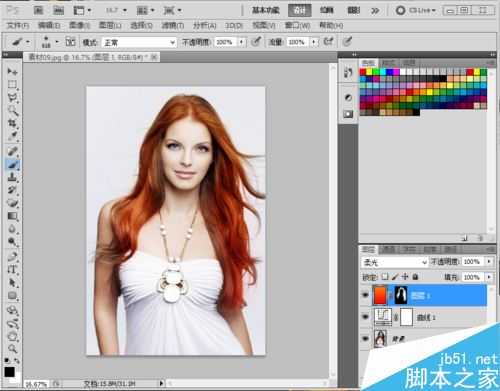Click the black foreground color box
Image resolution: width=500 pixels, height=391 pixels.
(9, 372)
